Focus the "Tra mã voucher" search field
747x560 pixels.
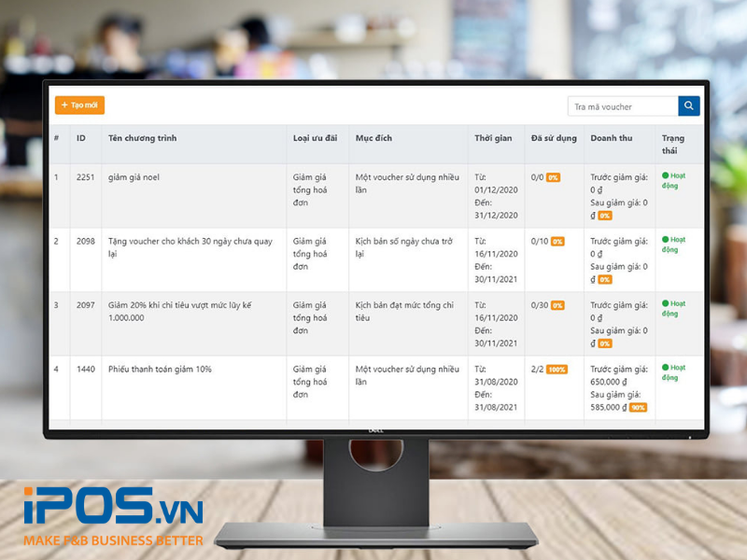coord(623,106)
